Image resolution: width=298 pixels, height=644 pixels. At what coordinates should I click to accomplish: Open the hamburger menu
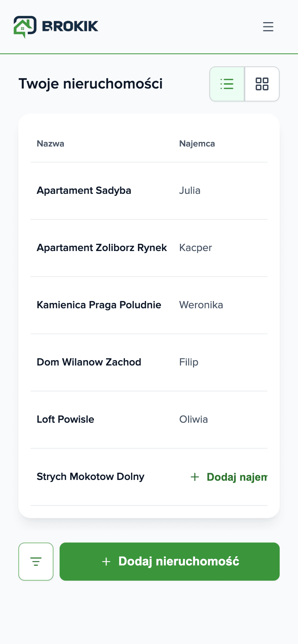[x=268, y=27]
